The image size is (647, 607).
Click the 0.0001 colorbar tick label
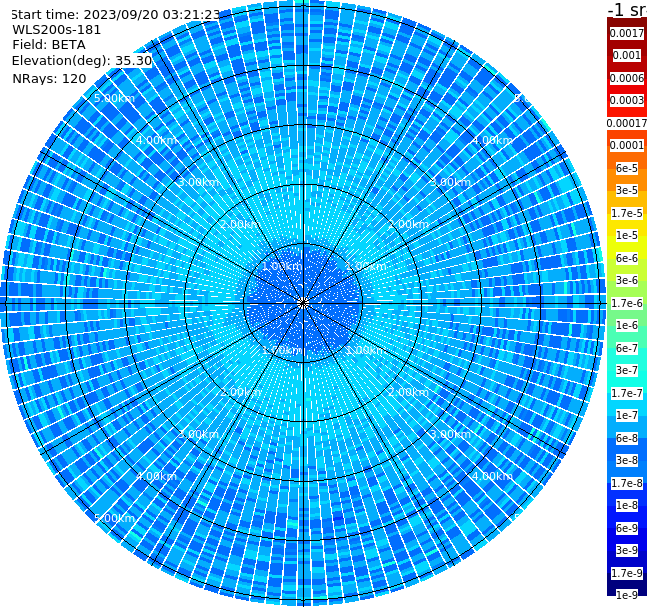point(627,145)
